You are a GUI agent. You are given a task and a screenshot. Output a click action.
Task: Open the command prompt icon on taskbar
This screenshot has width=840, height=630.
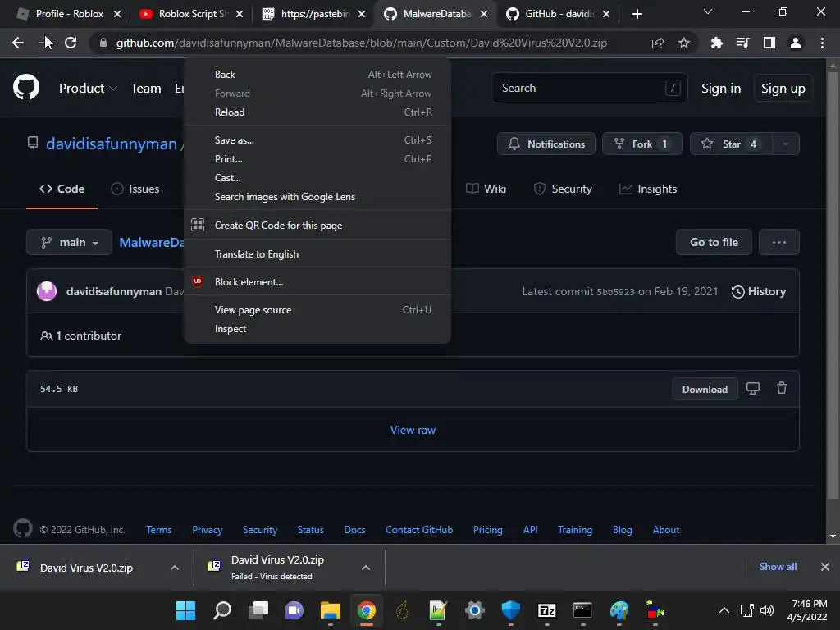582,610
